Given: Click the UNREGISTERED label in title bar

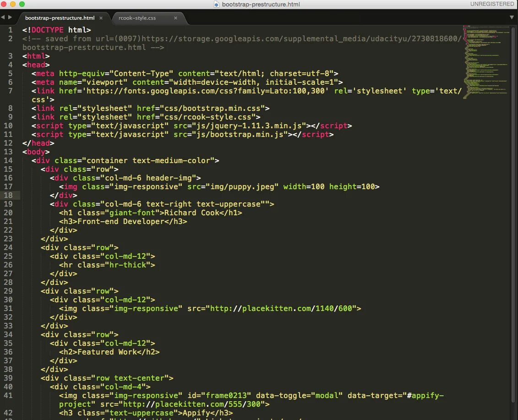Looking at the screenshot, I should tap(492, 4).
